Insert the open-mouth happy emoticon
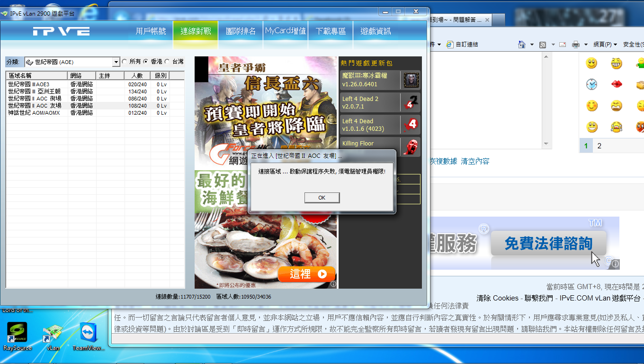 pos(591,127)
